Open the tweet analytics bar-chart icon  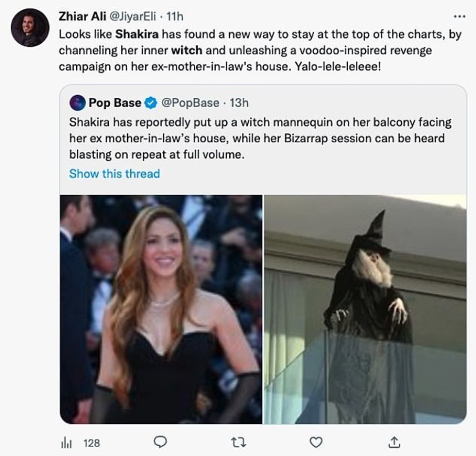click(x=66, y=442)
